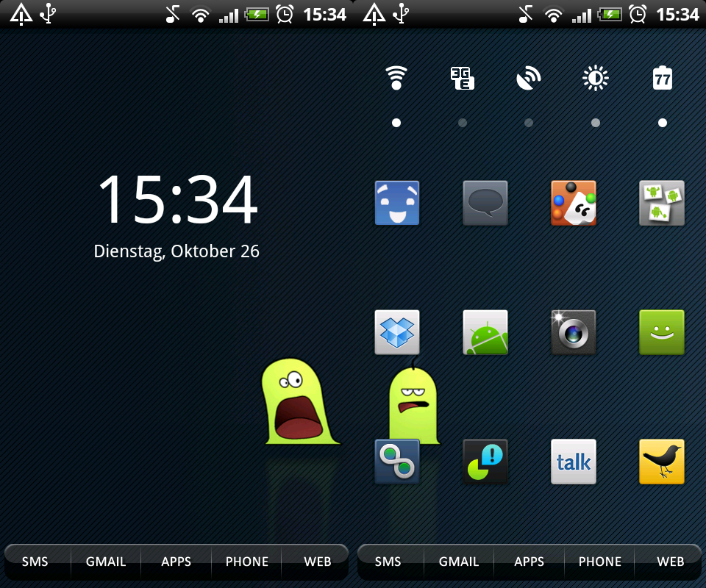Tap WEB in left screen dock
Image resolution: width=706 pixels, height=588 pixels.
coord(318,562)
